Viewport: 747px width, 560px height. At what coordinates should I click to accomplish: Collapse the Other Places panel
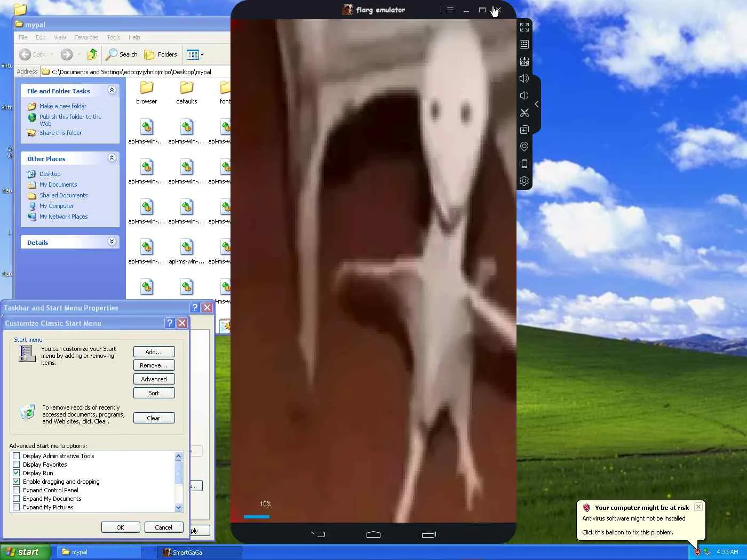tap(112, 158)
